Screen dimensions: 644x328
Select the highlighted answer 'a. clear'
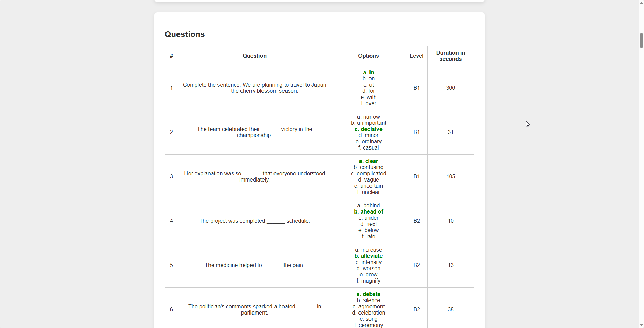[x=368, y=161]
